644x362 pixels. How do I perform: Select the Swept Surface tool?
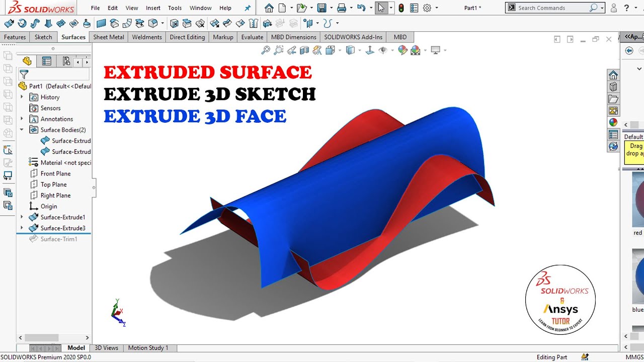35,23
